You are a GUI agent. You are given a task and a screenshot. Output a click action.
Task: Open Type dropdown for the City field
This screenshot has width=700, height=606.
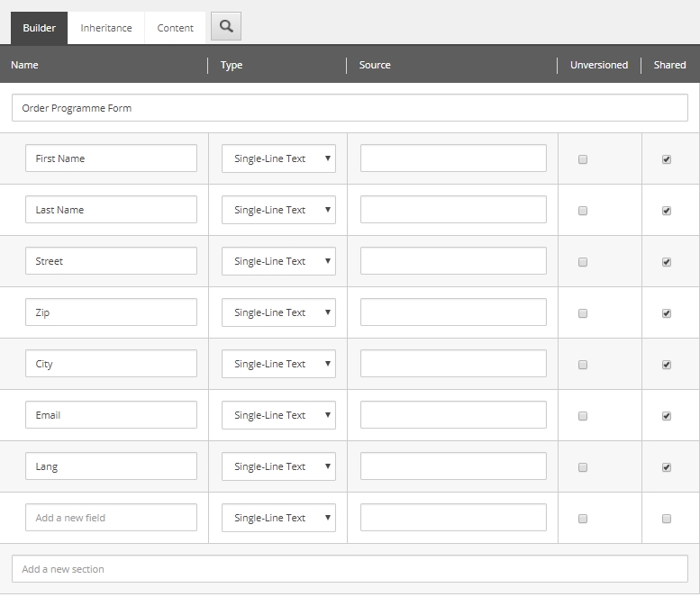click(278, 364)
